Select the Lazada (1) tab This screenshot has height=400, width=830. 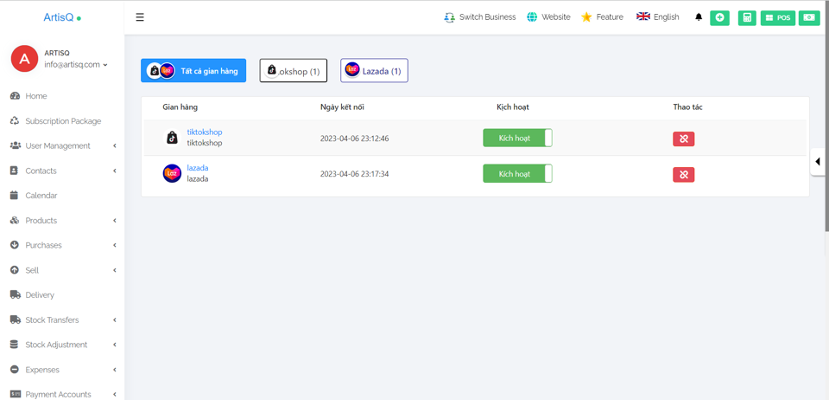pyautogui.click(x=374, y=71)
